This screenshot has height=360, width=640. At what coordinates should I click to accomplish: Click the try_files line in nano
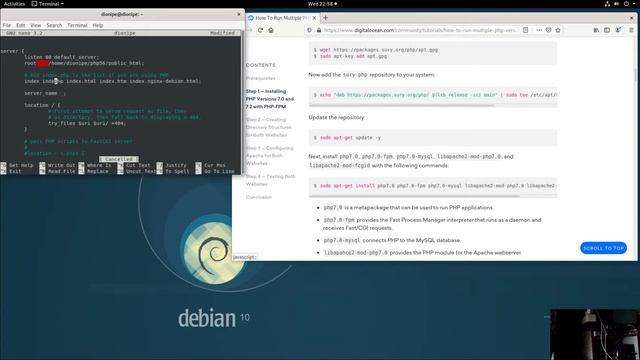point(87,123)
